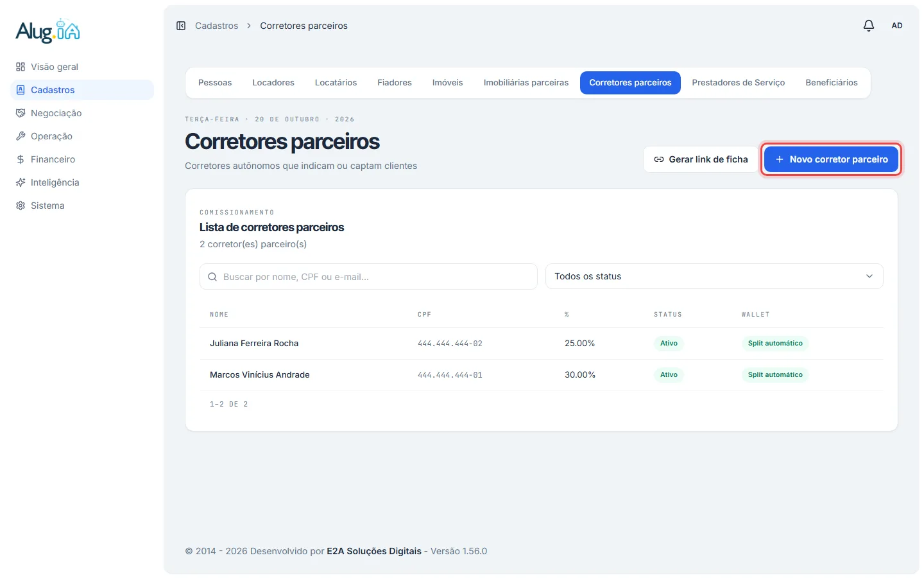
Task: Click E2A Soluções Digitais footer link
Action: pyautogui.click(x=374, y=551)
